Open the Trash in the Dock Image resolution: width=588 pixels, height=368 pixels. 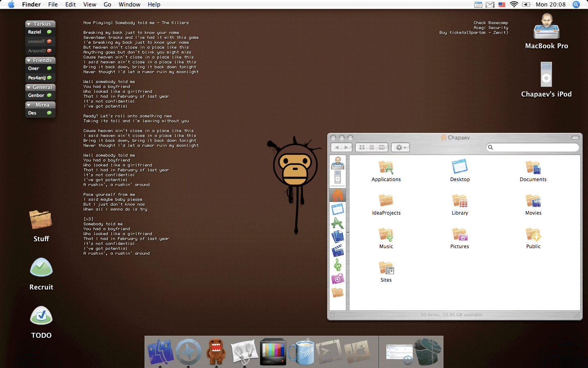point(428,352)
